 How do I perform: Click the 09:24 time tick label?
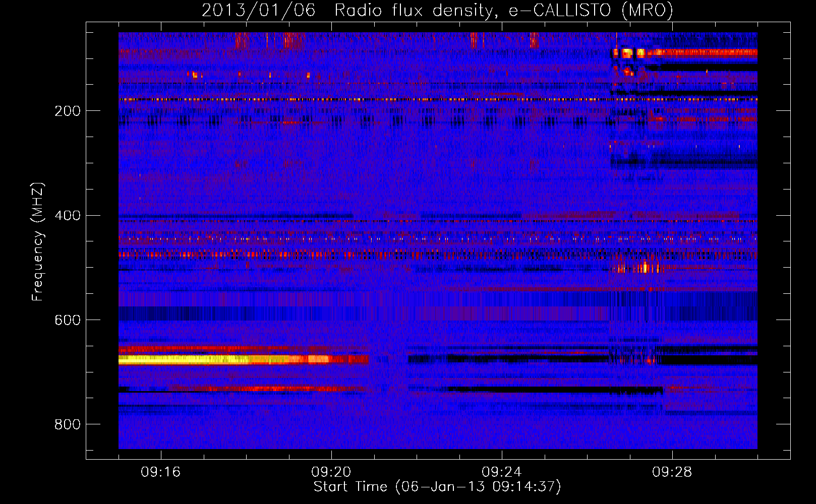coord(502,472)
